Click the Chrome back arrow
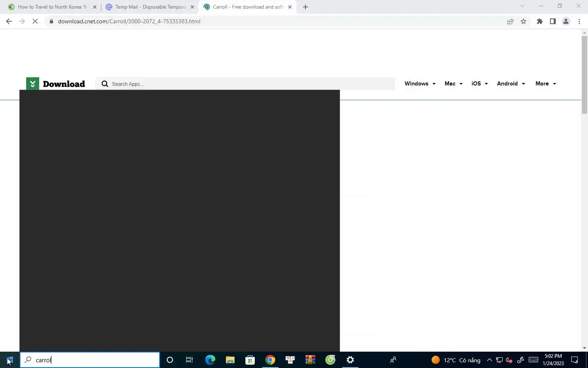Image resolution: width=588 pixels, height=368 pixels. pos(9,21)
